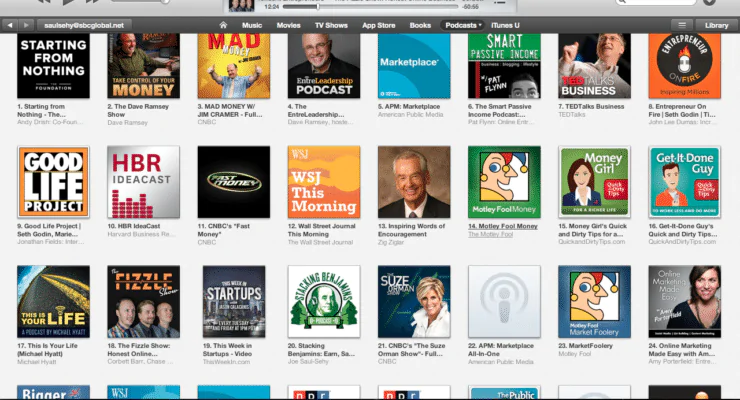Click 'American Public Media' under APM: Marketplace All-In-One
Viewport: 740px width, 400px height.
(501, 362)
